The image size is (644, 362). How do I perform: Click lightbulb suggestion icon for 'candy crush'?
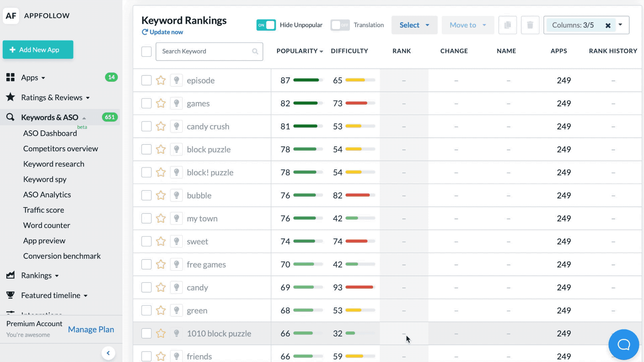click(176, 126)
